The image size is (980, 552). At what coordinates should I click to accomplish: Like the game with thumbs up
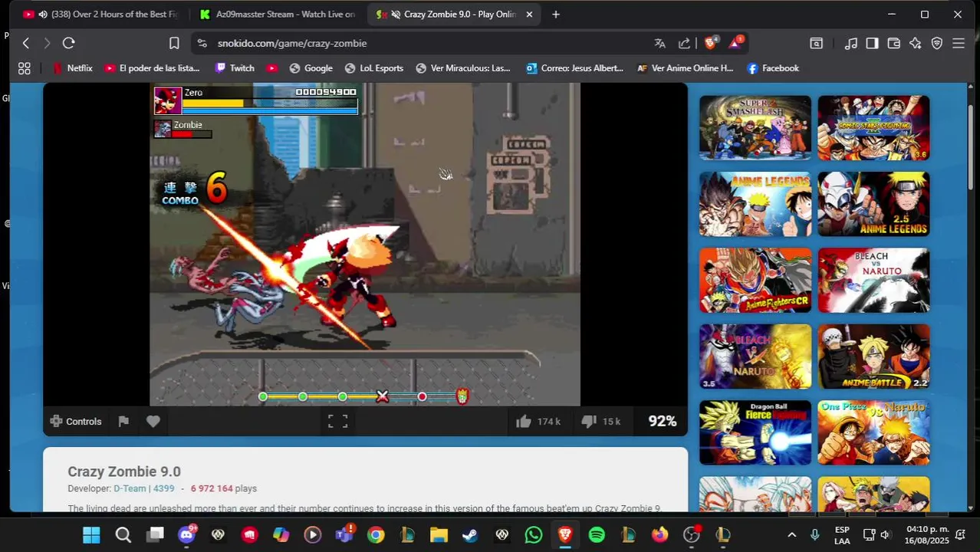[538, 421]
